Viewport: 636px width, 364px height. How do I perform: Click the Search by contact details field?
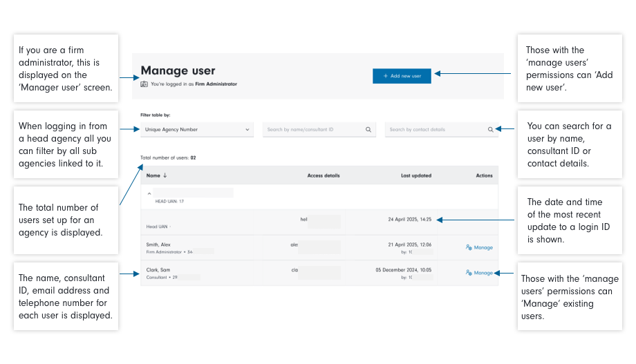(441, 130)
